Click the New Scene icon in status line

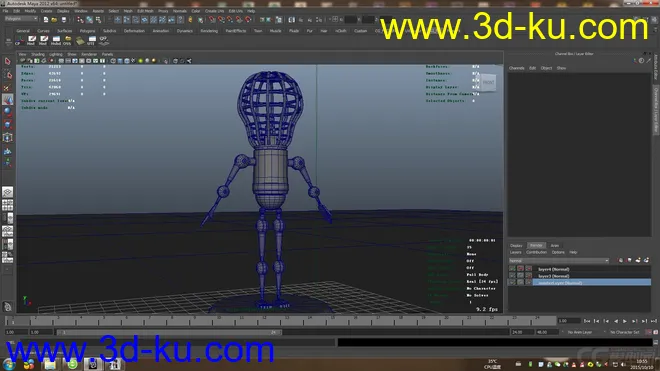[45, 20]
